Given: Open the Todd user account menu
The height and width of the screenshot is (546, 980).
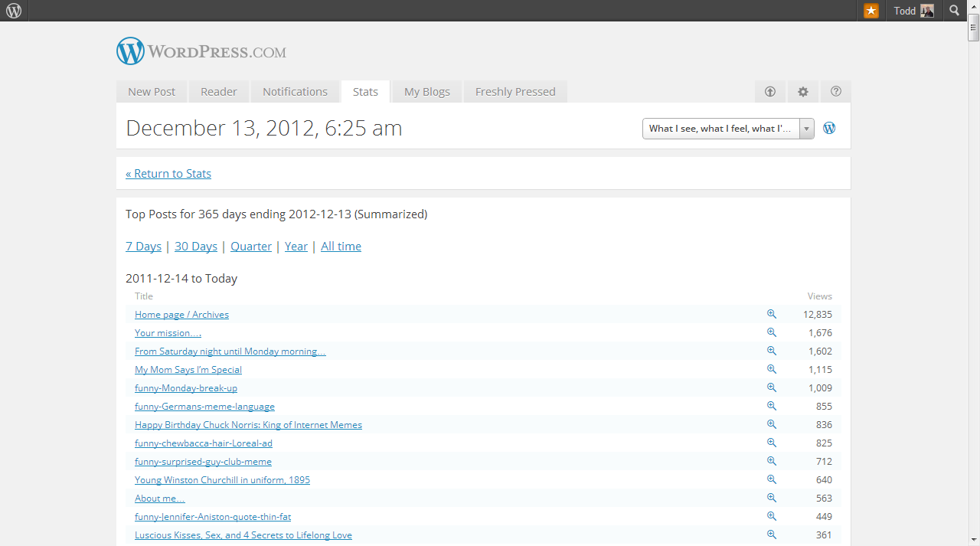Looking at the screenshot, I should pos(913,11).
